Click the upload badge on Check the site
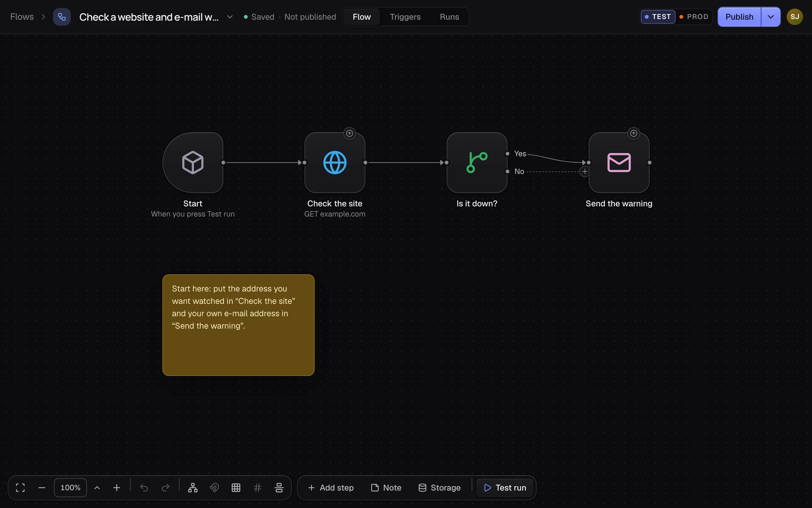Viewport: 812px width, 508px height. 349,133
